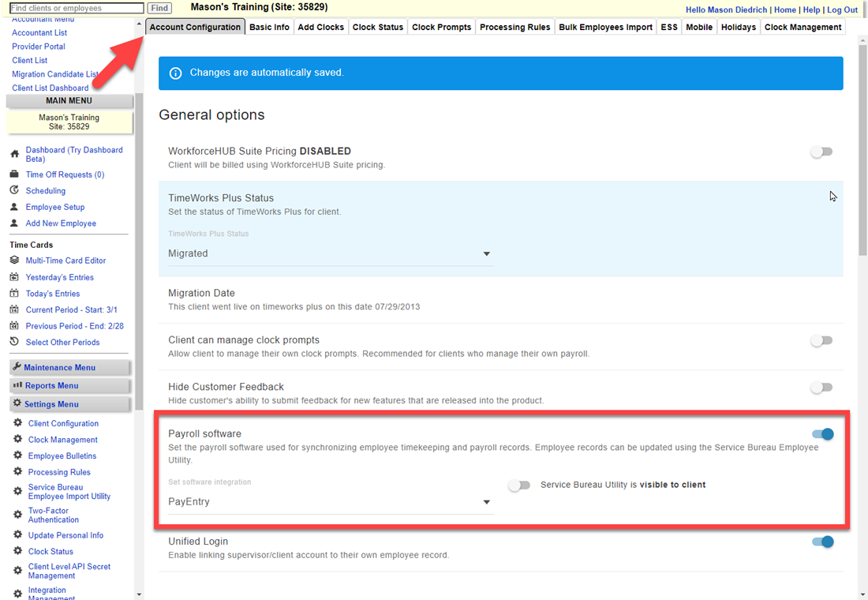Click the Two-Factor Authentication gear icon

13,515
